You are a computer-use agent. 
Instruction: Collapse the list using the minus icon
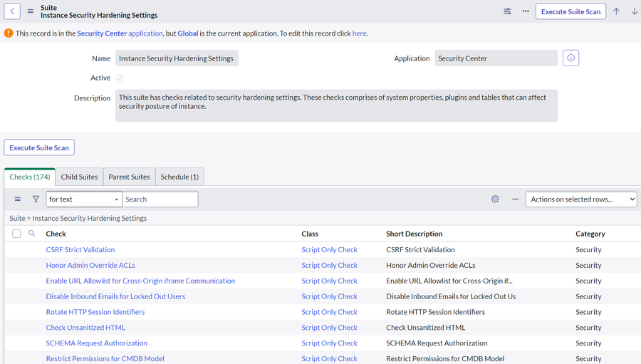(515, 199)
